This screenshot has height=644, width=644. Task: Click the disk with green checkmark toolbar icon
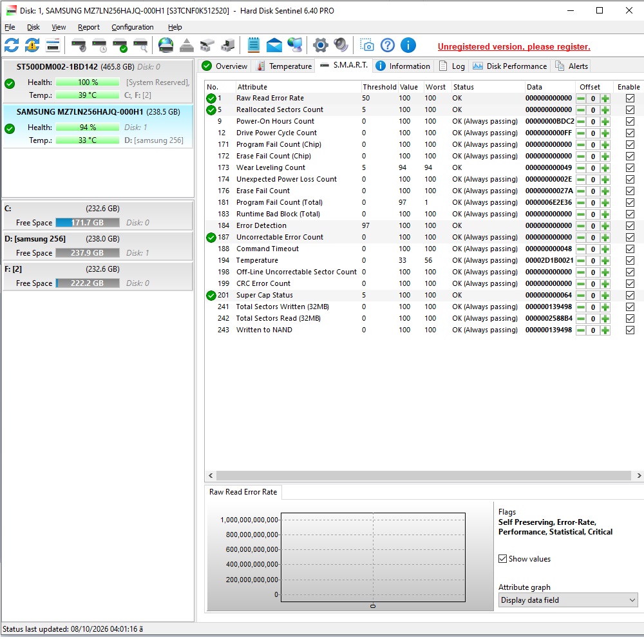120,45
